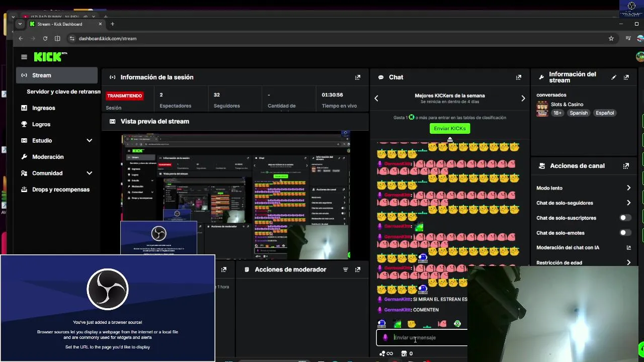
Task: Click the Spanish tag
Action: click(x=579, y=113)
